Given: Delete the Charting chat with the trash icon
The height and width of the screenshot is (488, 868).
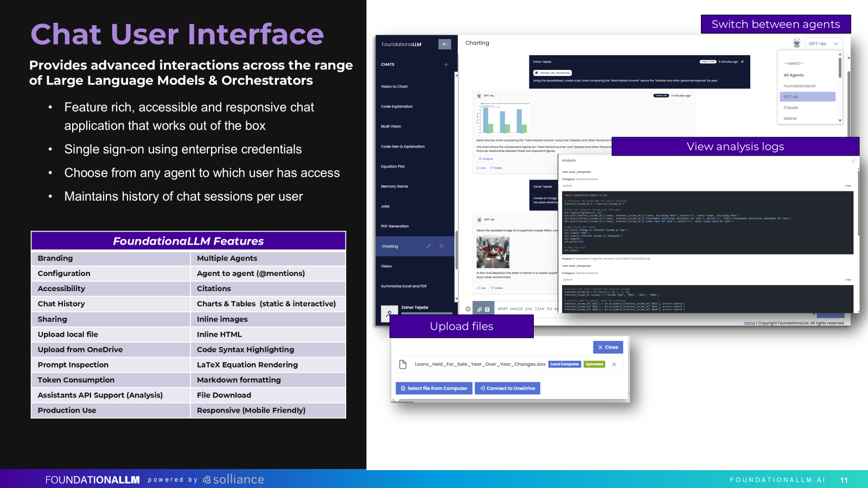Looking at the screenshot, I should tap(441, 246).
